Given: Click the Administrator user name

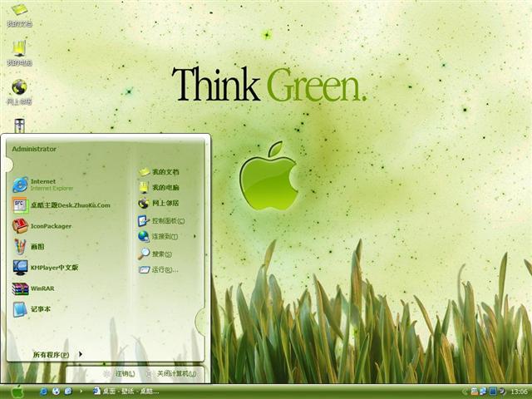Looking at the screenshot, I should 34,149.
